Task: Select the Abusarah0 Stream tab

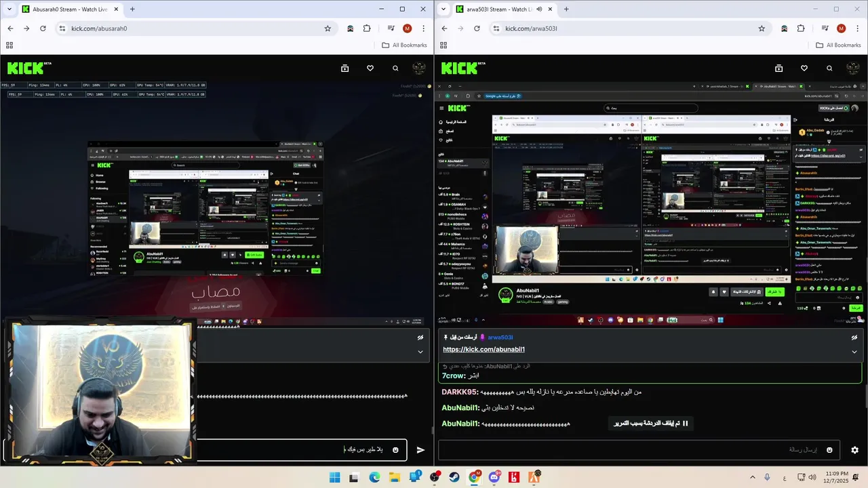Action: tap(70, 9)
